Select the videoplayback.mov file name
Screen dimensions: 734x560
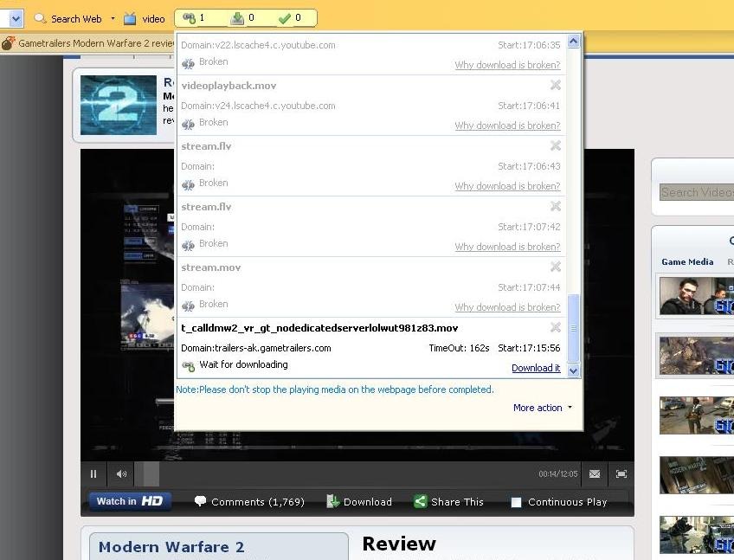(x=229, y=86)
